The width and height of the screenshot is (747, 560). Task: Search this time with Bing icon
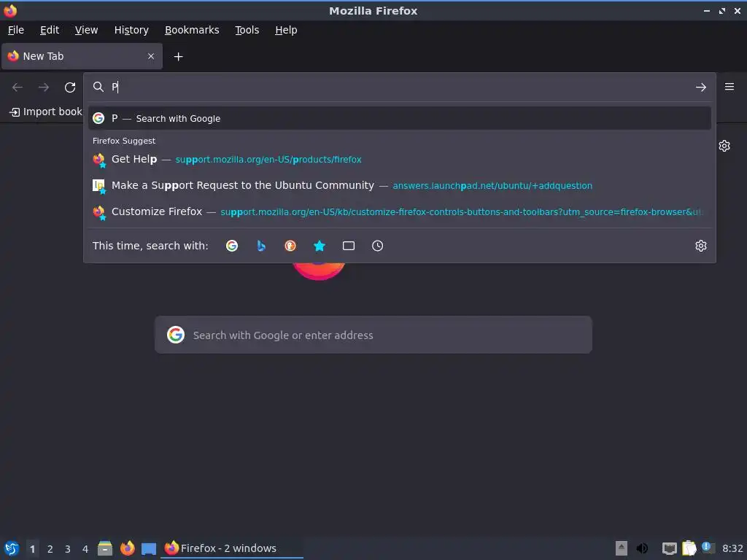point(261,246)
